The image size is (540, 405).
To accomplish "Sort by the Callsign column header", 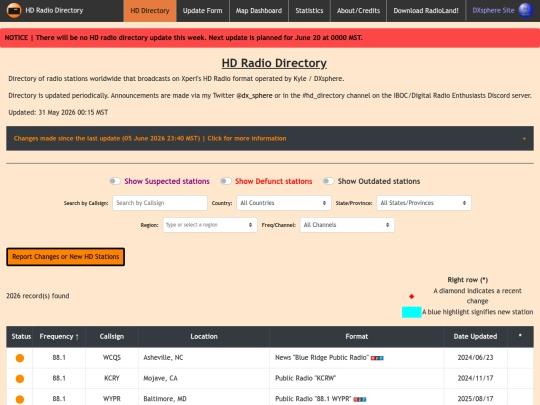I will click(x=112, y=336).
